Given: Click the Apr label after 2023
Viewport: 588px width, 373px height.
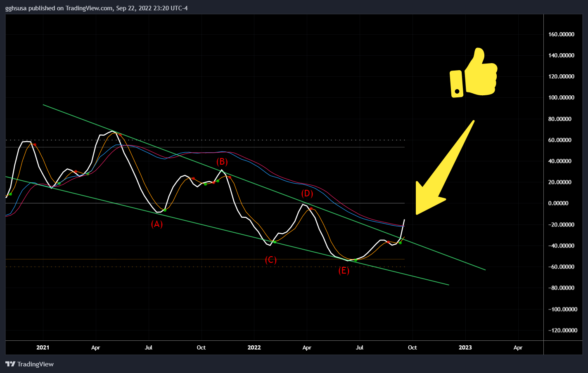Looking at the screenshot, I should (518, 347).
